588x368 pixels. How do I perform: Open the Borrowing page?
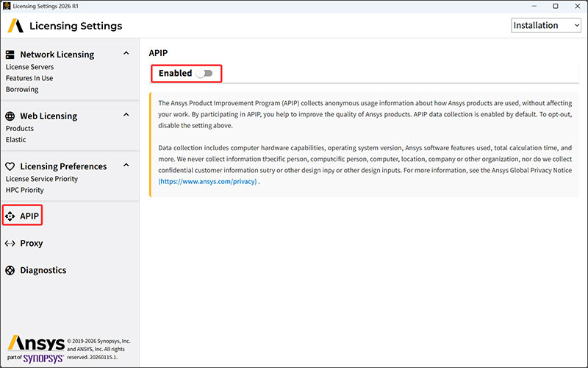(22, 90)
